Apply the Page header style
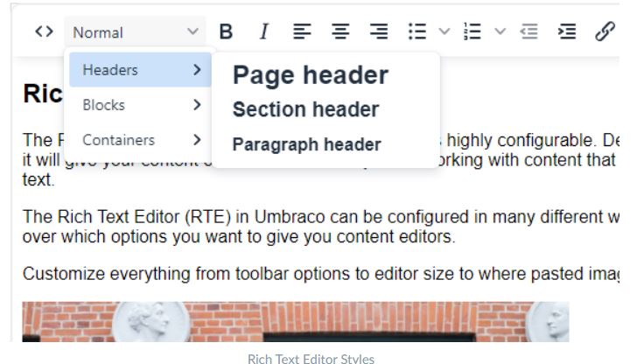The height and width of the screenshot is (364, 644). tap(311, 75)
